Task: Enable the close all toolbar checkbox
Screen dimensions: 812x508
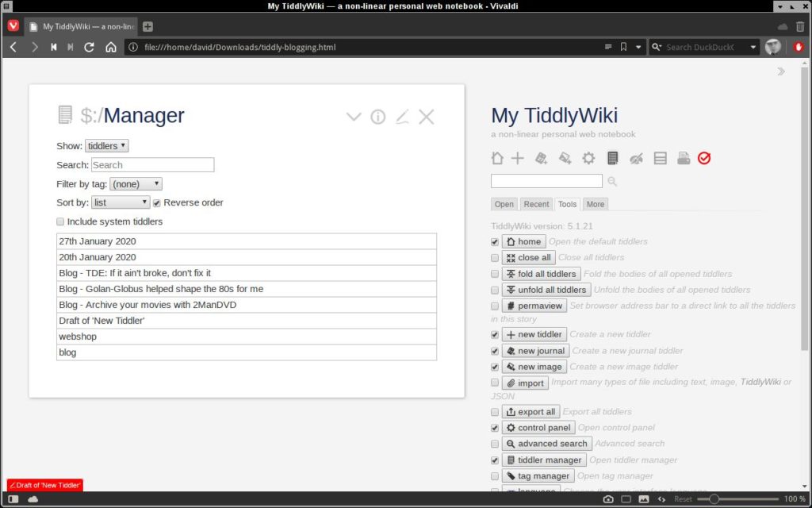Action: pyautogui.click(x=495, y=258)
